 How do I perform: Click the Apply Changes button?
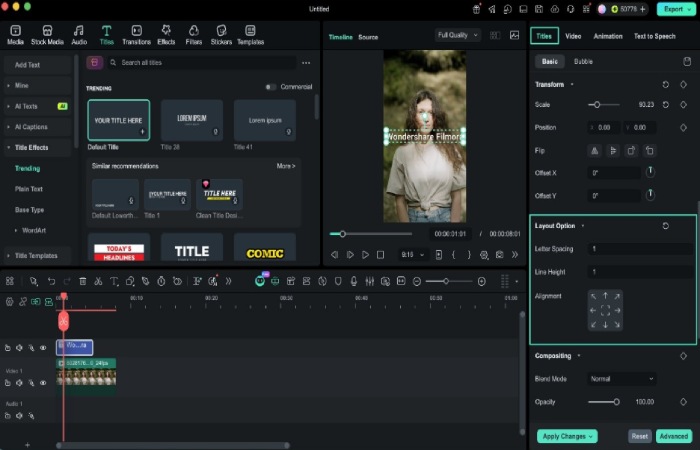(567, 436)
